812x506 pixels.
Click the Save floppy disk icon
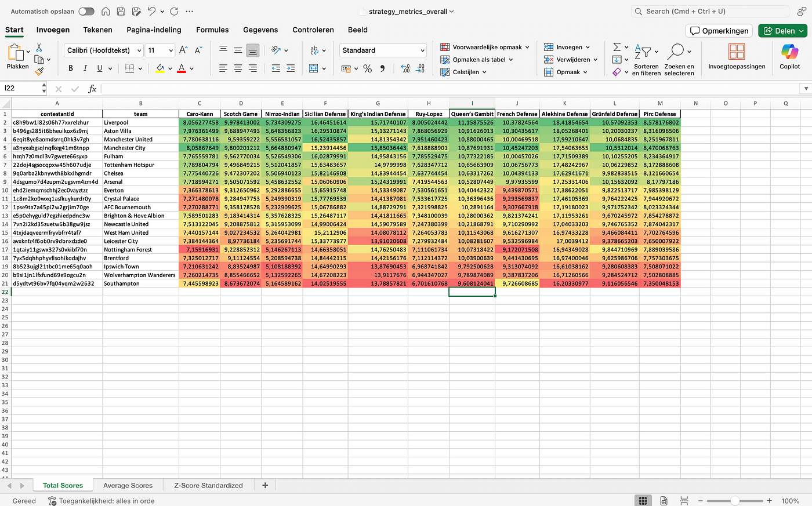coord(121,11)
